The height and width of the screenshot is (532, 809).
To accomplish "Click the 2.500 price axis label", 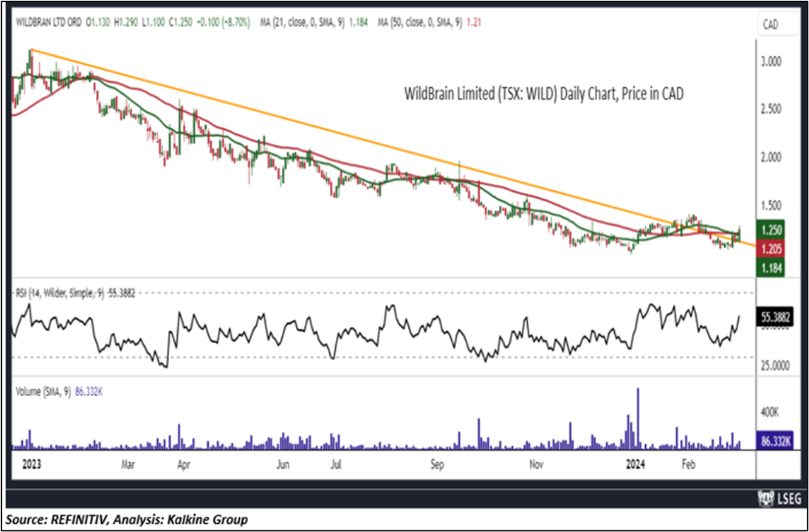I will 771,109.
